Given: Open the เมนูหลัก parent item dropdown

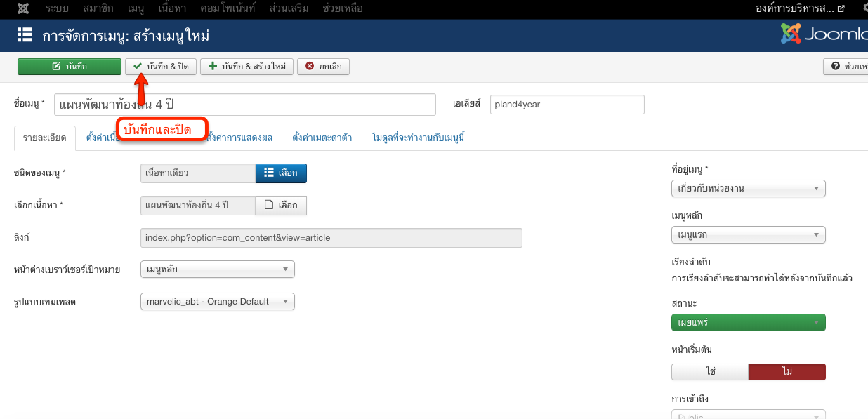Looking at the screenshot, I should (748, 235).
